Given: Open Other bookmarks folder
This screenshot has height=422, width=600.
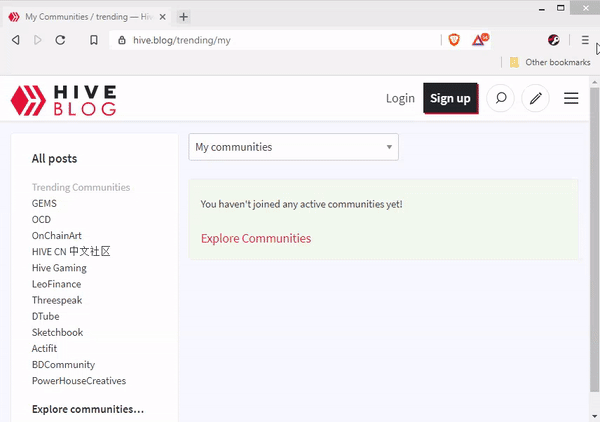Looking at the screenshot, I should click(x=550, y=62).
